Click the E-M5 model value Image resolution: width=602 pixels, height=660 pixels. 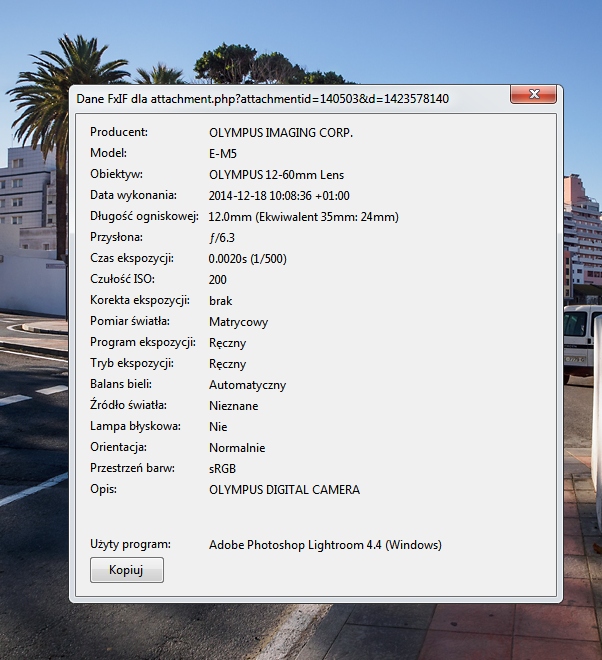223,153
